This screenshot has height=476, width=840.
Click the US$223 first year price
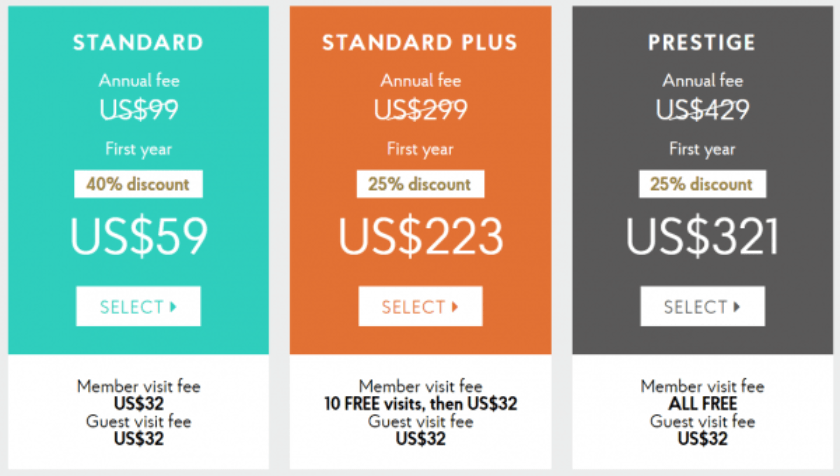pos(421,236)
